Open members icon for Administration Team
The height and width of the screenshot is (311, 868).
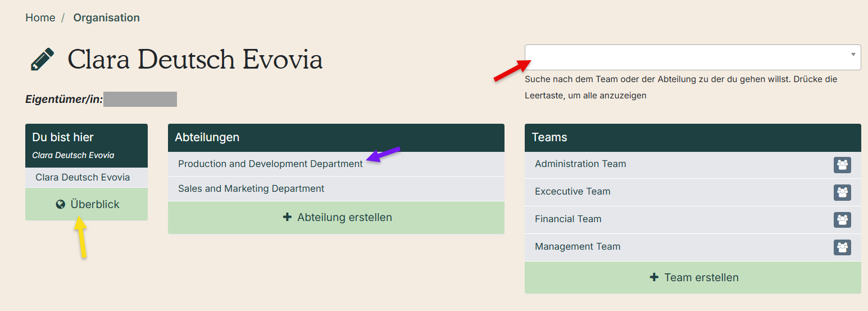(842, 165)
